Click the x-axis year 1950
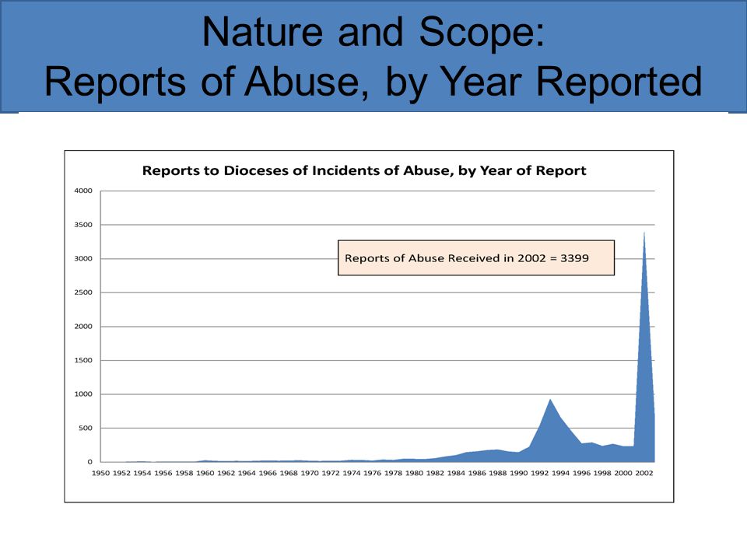 (x=100, y=473)
